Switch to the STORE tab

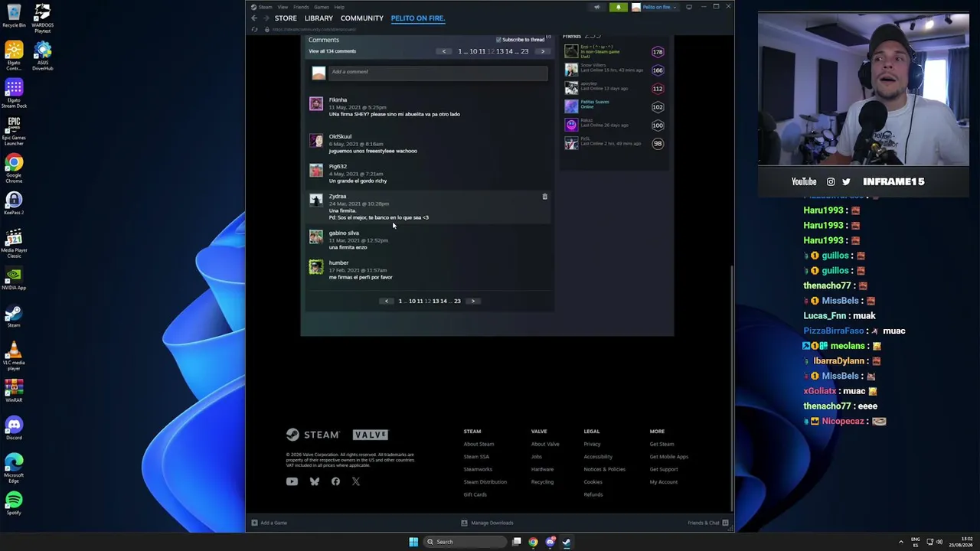pyautogui.click(x=286, y=18)
